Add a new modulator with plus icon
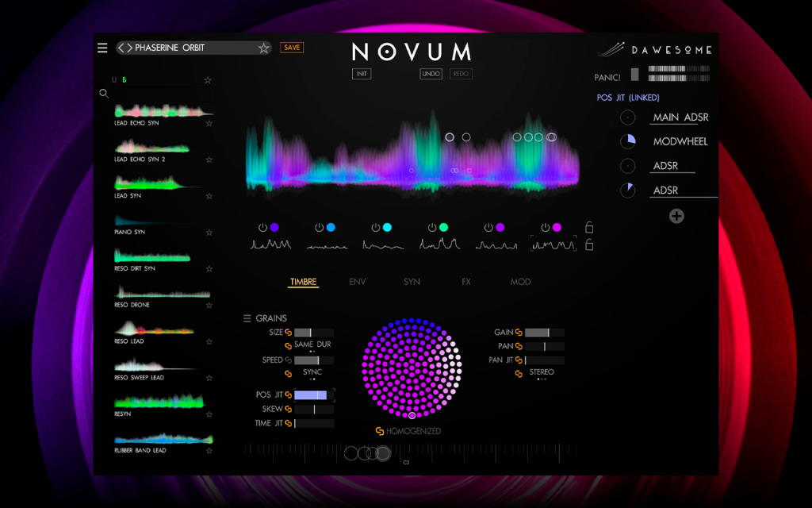 point(676,216)
